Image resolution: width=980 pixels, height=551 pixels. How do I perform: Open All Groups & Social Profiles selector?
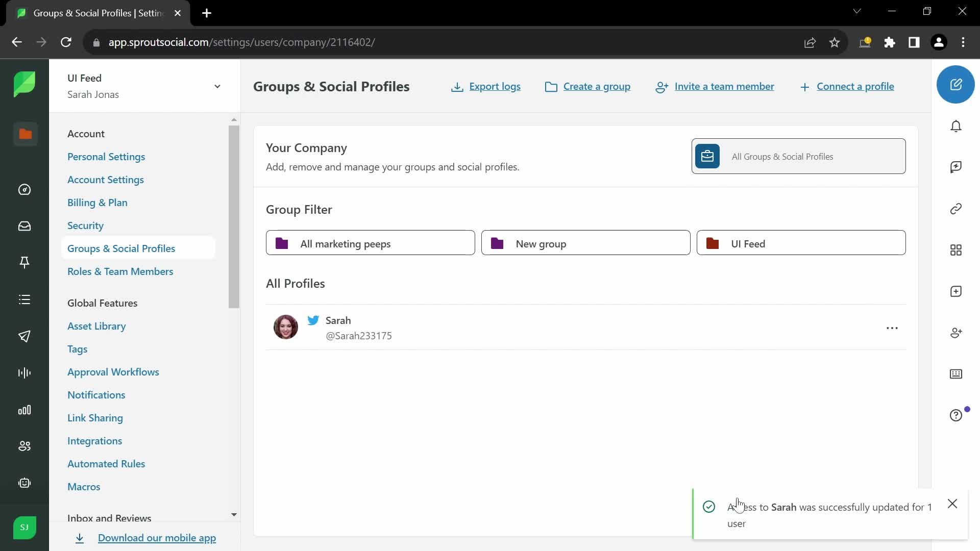point(798,156)
